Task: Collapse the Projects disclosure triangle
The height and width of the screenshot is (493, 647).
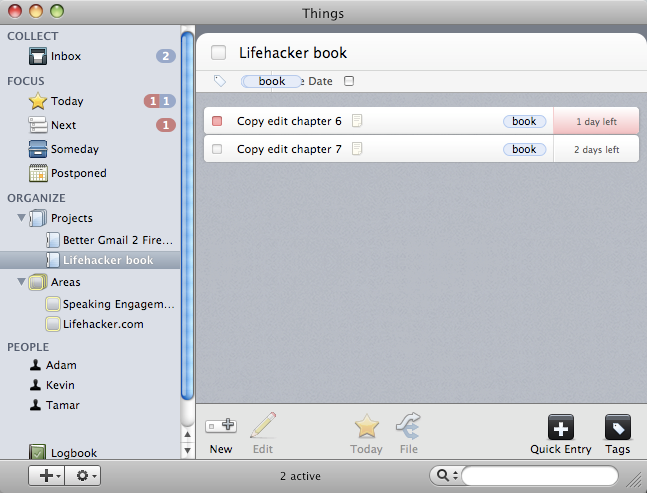Action: pos(21,217)
